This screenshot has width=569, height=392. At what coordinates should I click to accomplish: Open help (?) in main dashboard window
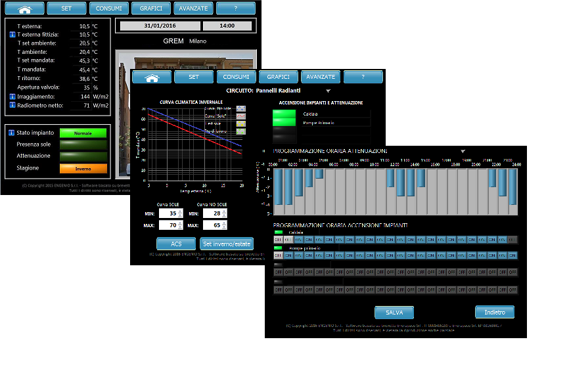tap(236, 9)
